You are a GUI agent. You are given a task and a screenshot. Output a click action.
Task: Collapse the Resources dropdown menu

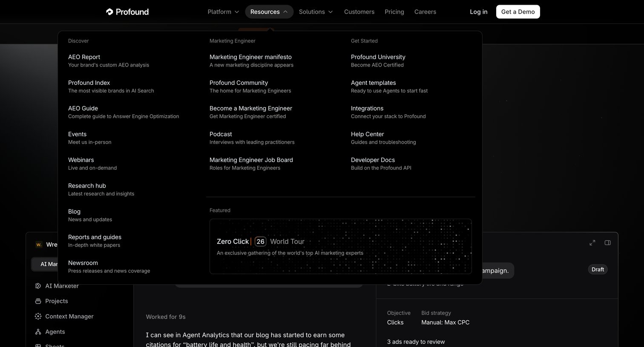269,12
